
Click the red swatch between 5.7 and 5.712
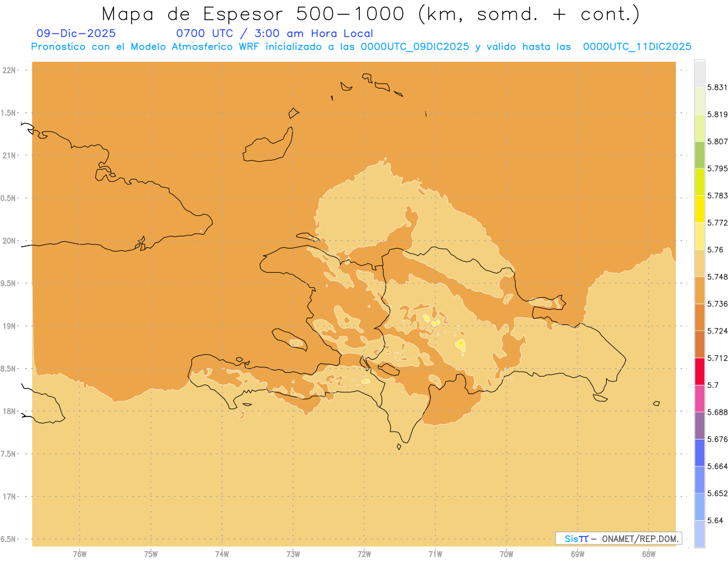click(699, 371)
